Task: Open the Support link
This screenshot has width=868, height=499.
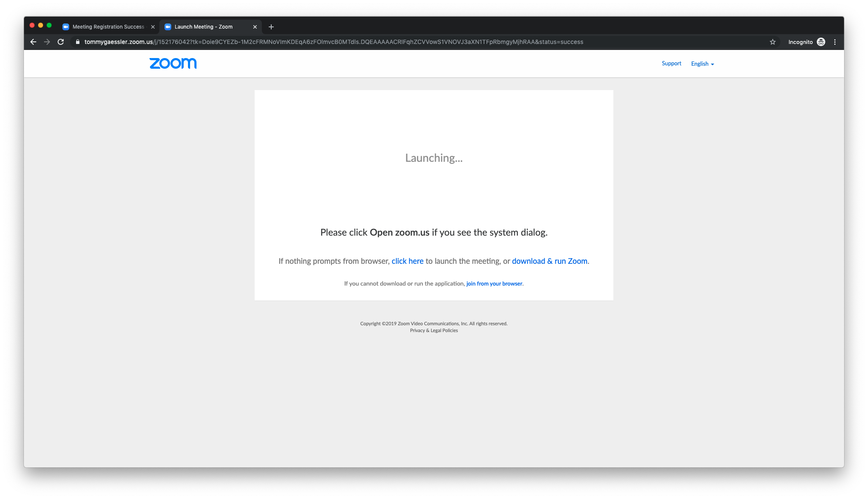Action: (x=671, y=63)
